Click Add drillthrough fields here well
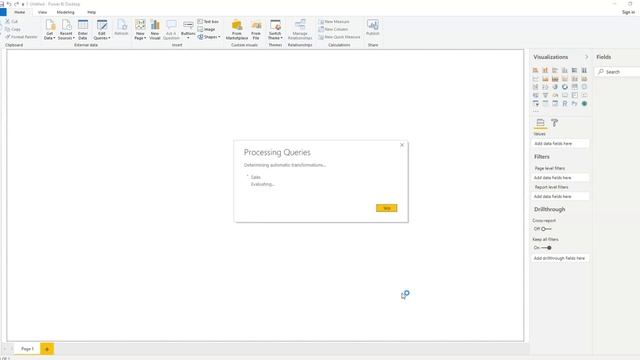 click(x=560, y=258)
